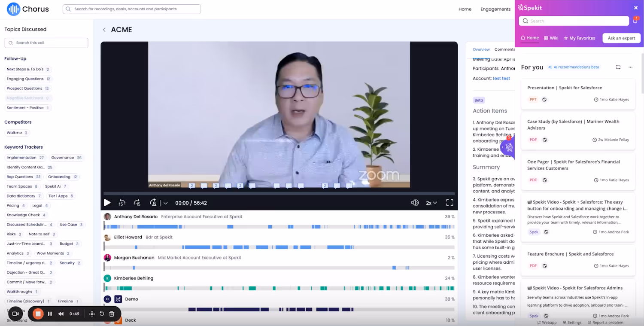The width and height of the screenshot is (644, 326).
Task: Select the Onboarding keyword tracker
Action: coord(63,177)
